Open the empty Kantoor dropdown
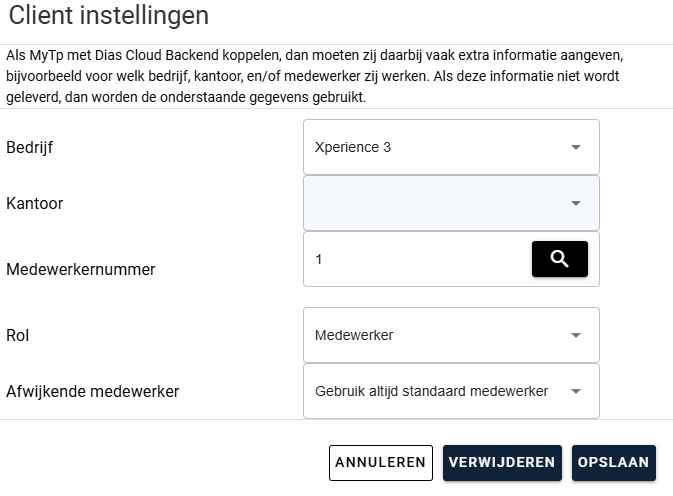 [x=451, y=203]
